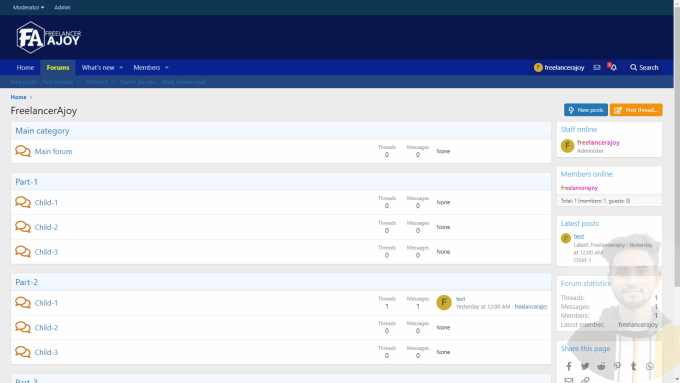Click the New posts button

[585, 110]
